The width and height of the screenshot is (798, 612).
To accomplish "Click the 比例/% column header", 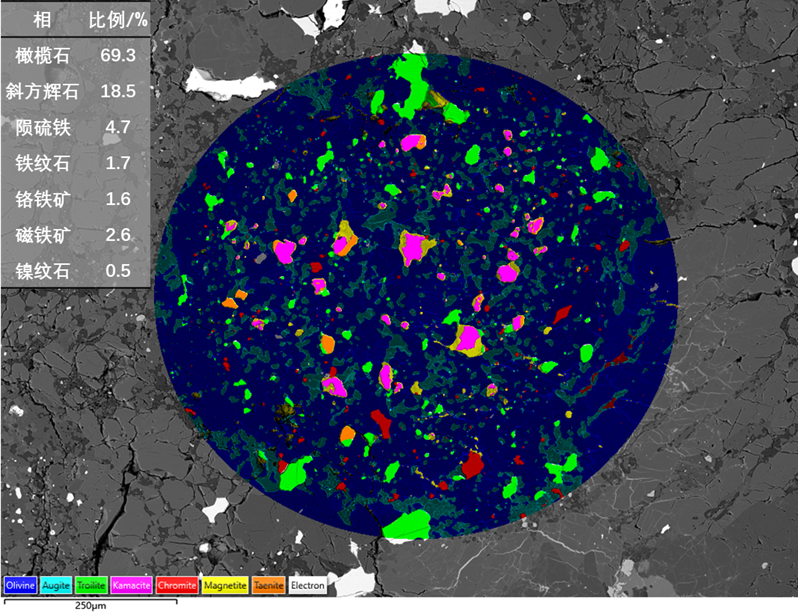I will pos(118,19).
